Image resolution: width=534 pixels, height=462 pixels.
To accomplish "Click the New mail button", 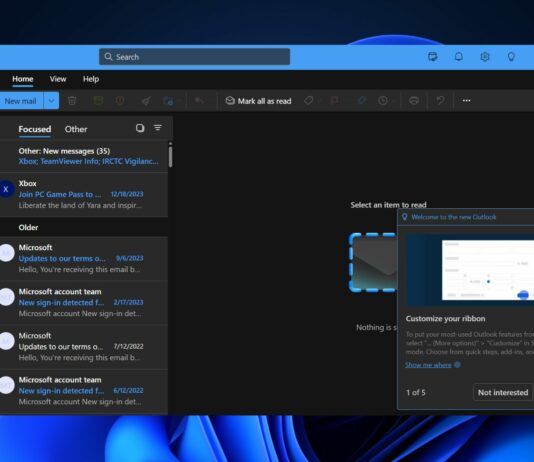I will tap(21, 101).
